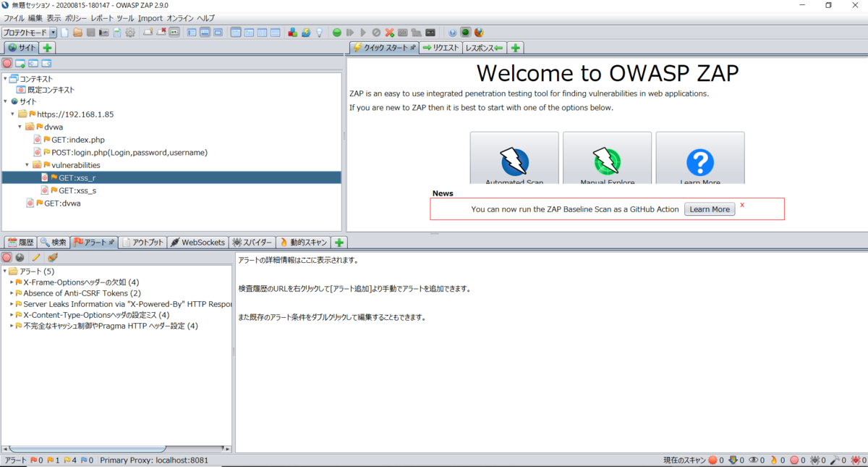Viewport: 868px width, 467px height.
Task: Collapse the サイト tree node
Action: pos(5,101)
